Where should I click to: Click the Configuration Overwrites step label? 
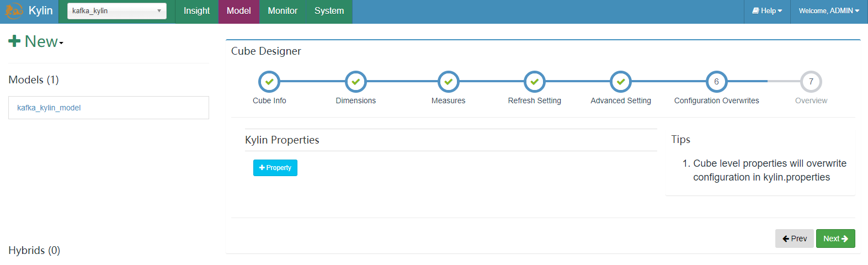pyautogui.click(x=717, y=100)
